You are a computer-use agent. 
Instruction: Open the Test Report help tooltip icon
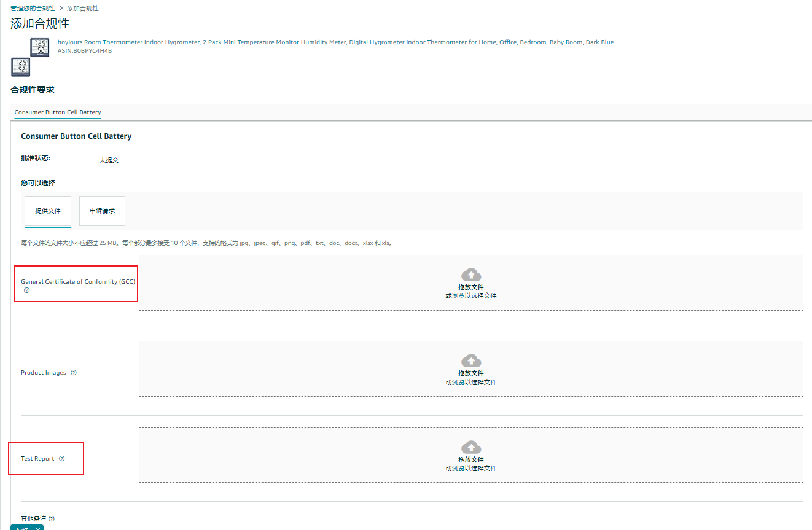pyautogui.click(x=61, y=459)
